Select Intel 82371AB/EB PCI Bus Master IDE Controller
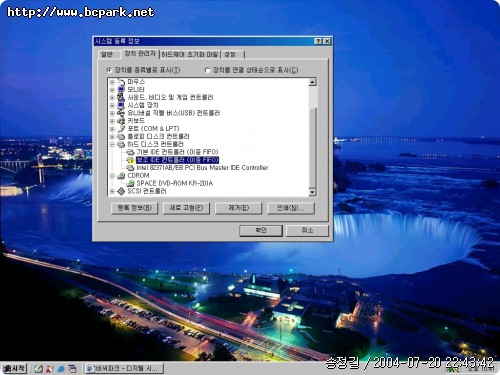Image resolution: width=500 pixels, height=375 pixels. point(202,168)
